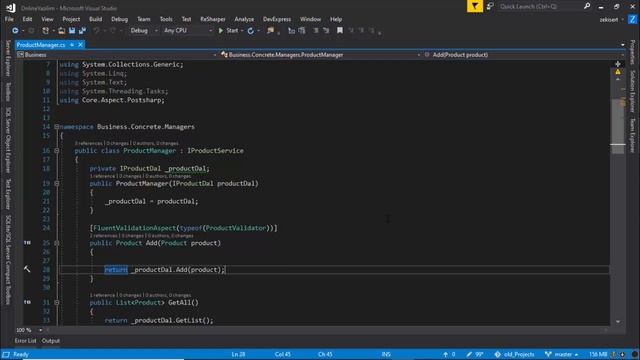Image resolution: width=640 pixels, height=360 pixels.
Task: Open the DevExpress menu
Action: click(277, 19)
